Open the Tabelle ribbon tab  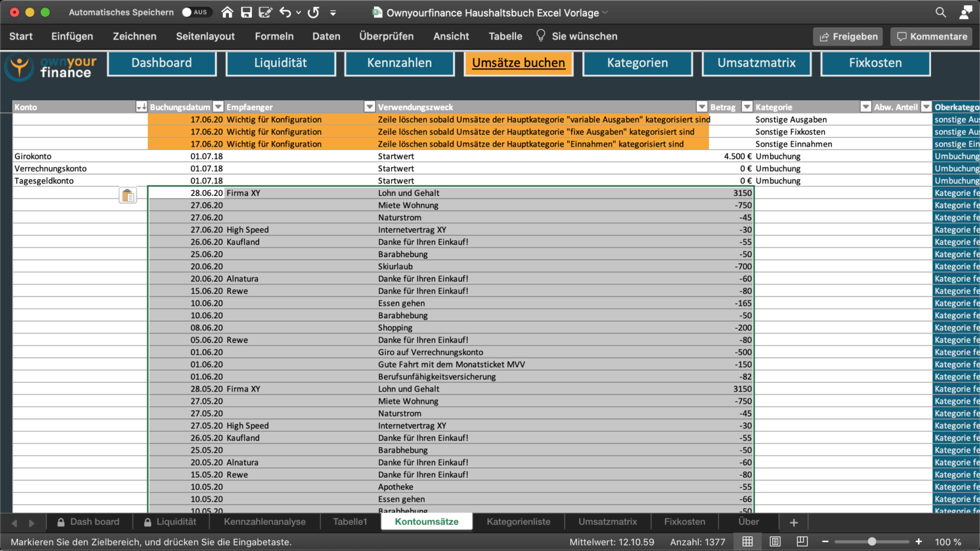pos(505,36)
